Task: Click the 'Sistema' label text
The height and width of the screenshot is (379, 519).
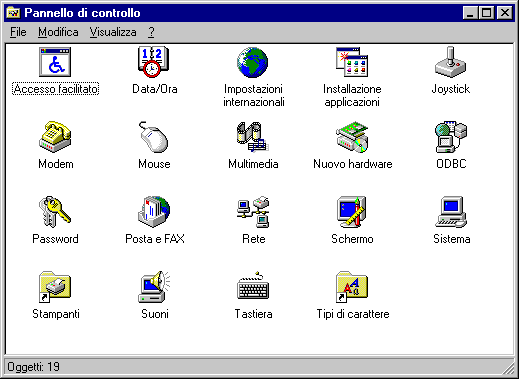Action: (452, 239)
